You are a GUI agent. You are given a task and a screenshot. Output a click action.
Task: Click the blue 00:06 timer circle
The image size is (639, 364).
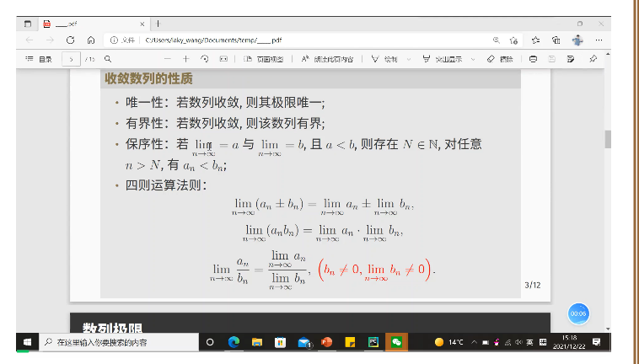click(578, 313)
